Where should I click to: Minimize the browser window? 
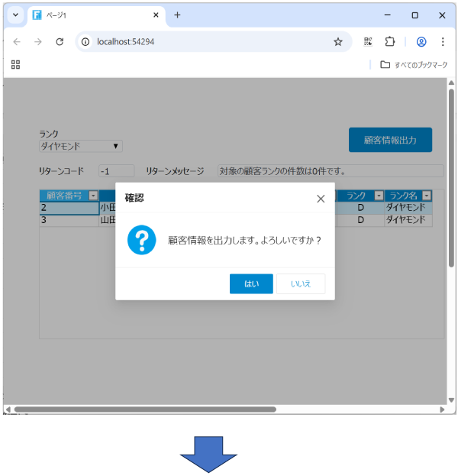387,15
